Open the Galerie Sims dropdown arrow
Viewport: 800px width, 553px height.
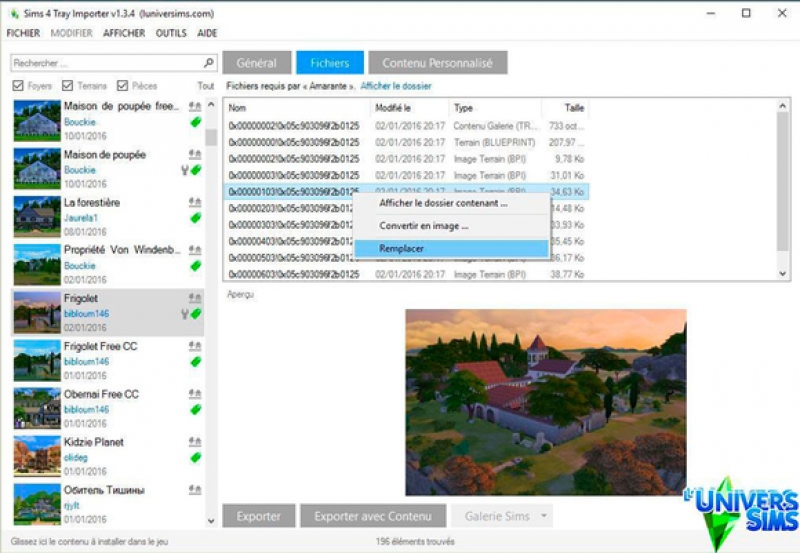click(x=544, y=516)
